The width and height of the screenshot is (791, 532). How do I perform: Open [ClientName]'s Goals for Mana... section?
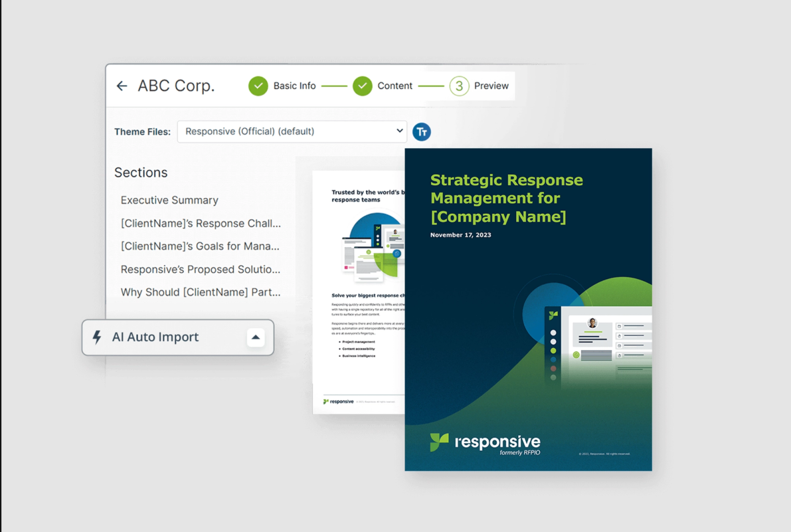click(200, 246)
